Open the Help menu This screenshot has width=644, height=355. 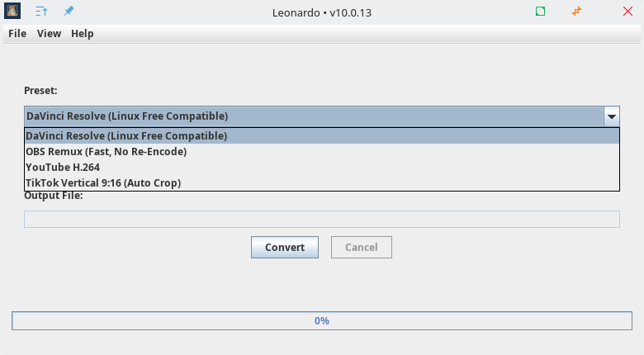pos(83,34)
